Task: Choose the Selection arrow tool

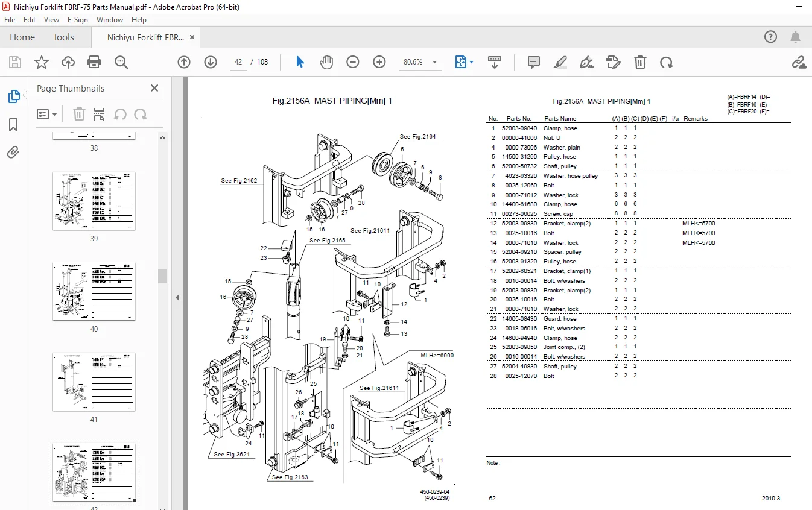Action: pos(300,62)
